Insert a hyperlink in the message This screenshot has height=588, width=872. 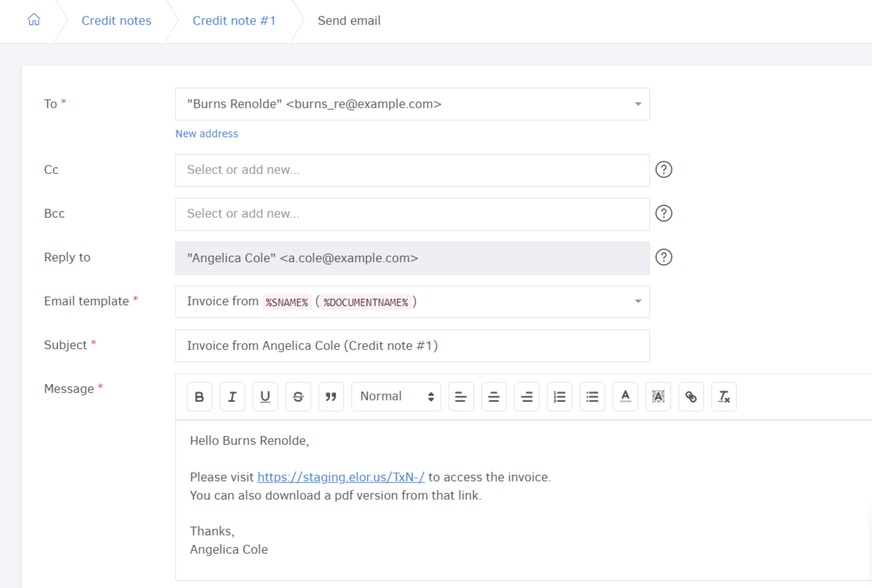pyautogui.click(x=691, y=397)
